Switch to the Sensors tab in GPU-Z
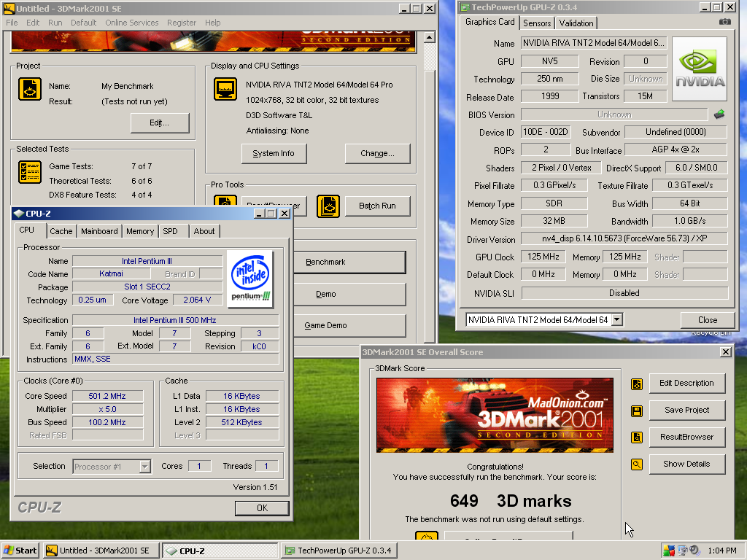Screen dimensions: 747x560 tap(537, 23)
